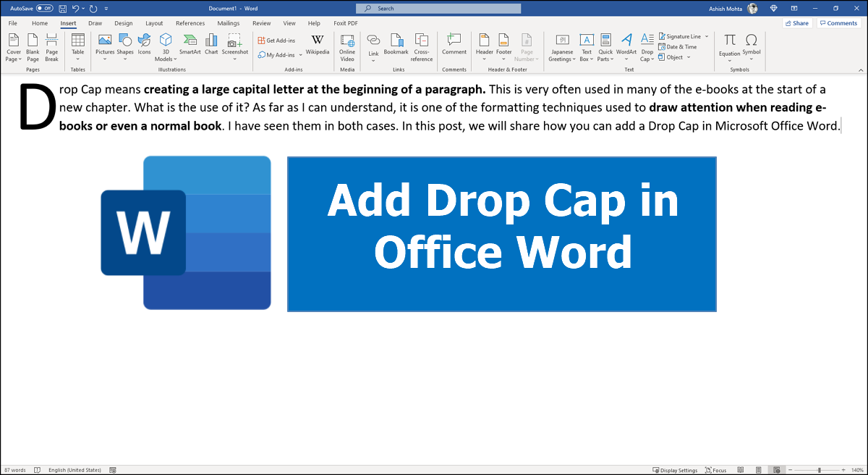
Task: Click in the title bar Search box
Action: tap(438, 9)
